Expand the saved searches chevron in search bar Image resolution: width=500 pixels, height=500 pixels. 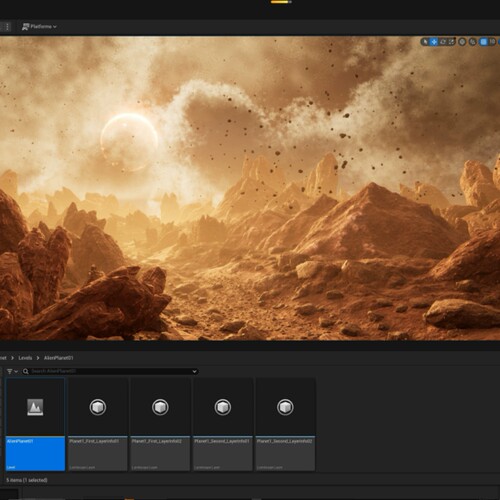click(x=194, y=371)
